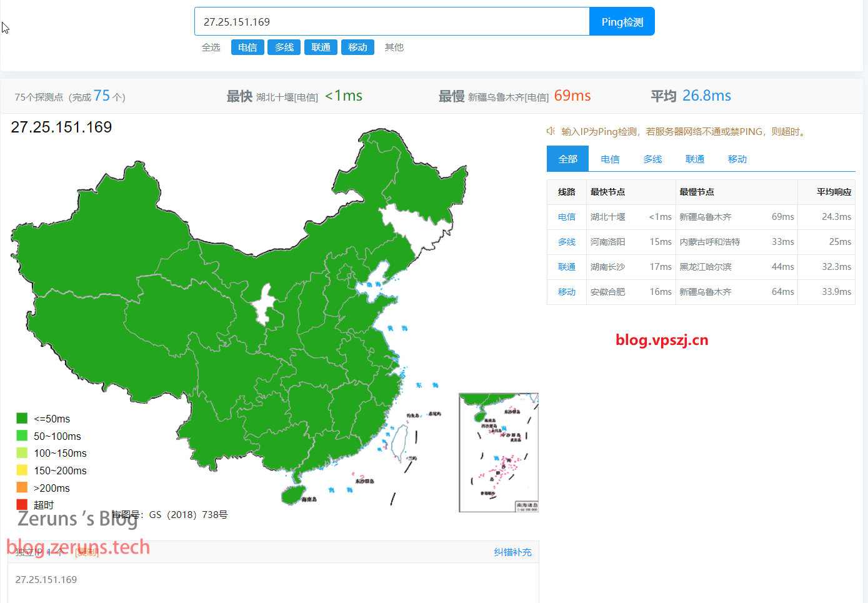Click the [复制] copy link
This screenshot has width=868, height=603.
[x=87, y=552]
